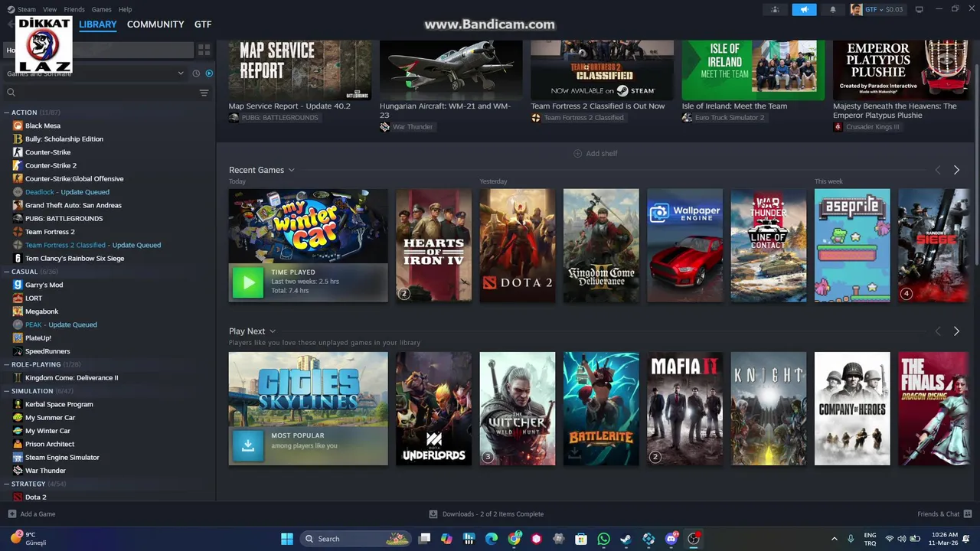Collapse the ACTION category

7,112
